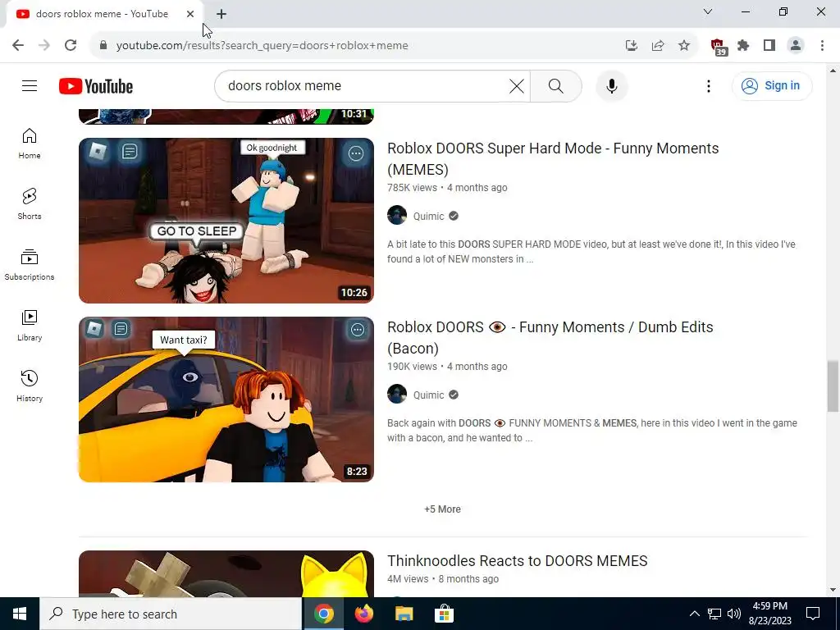The image size is (840, 630).
Task: Click the 785K views text
Action: coord(412,188)
